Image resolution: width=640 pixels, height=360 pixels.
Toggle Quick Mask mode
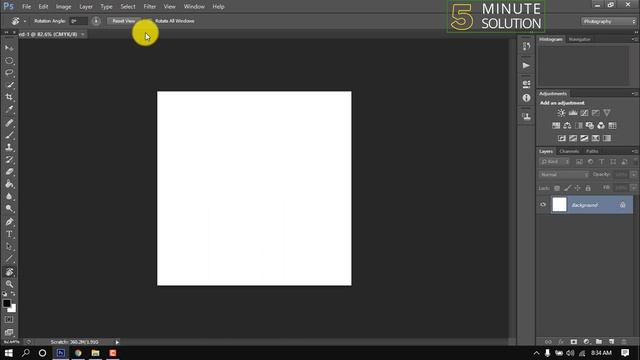pos(9,320)
